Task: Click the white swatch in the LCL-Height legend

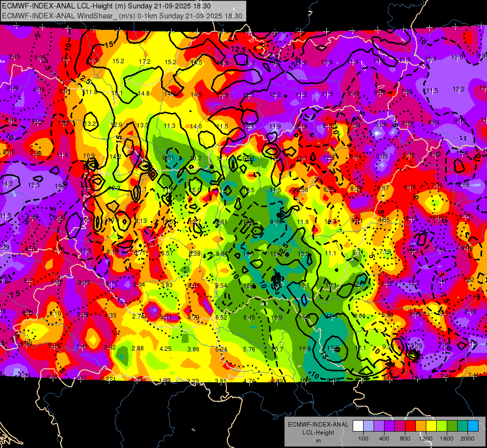Action: 358,426
